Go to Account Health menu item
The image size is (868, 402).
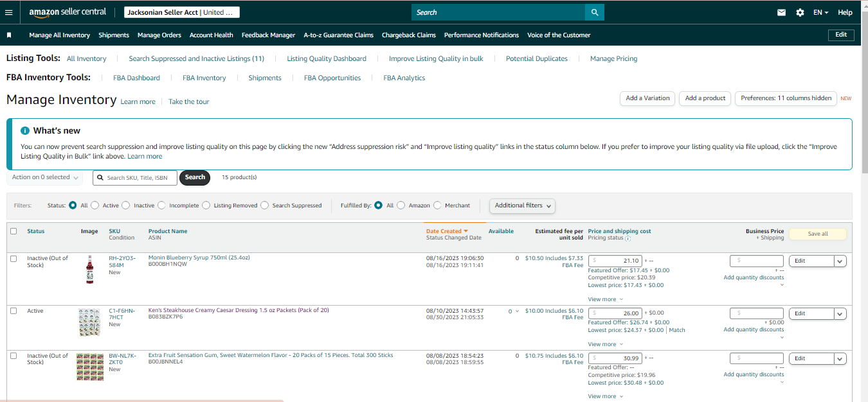[x=212, y=35]
